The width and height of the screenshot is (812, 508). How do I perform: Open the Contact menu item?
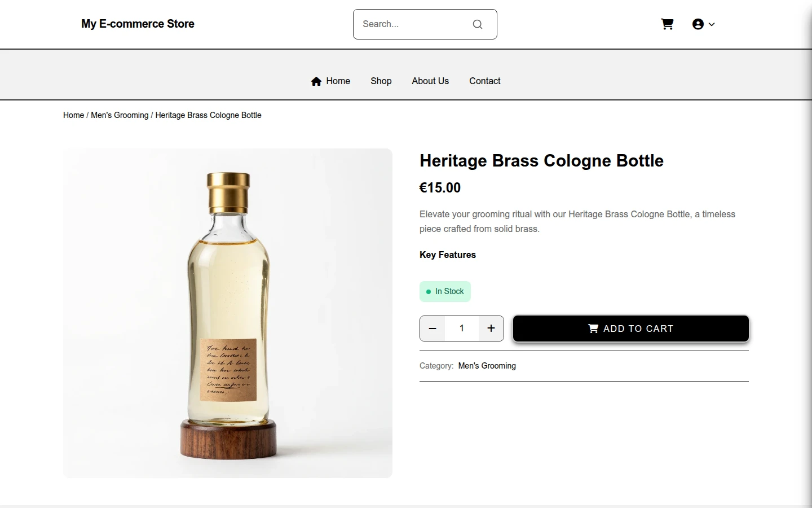pyautogui.click(x=485, y=81)
